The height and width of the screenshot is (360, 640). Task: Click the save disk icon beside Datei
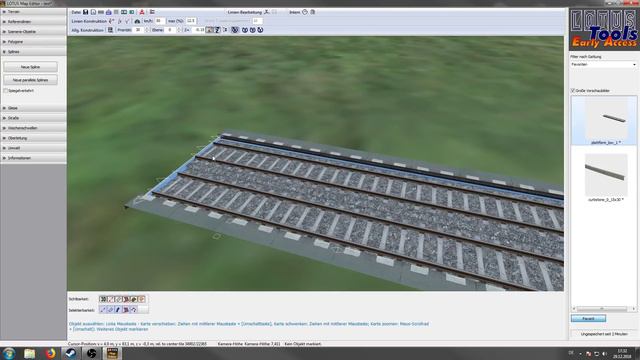(85, 12)
